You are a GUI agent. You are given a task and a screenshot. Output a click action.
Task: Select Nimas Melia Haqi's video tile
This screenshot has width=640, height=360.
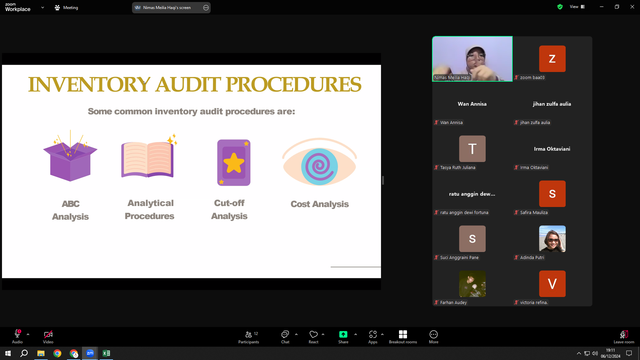click(x=472, y=59)
